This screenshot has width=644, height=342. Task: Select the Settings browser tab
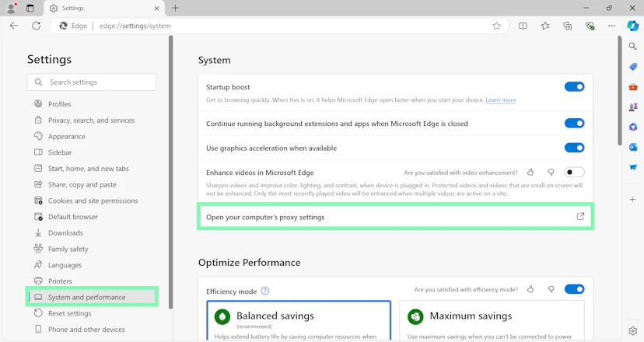click(105, 9)
